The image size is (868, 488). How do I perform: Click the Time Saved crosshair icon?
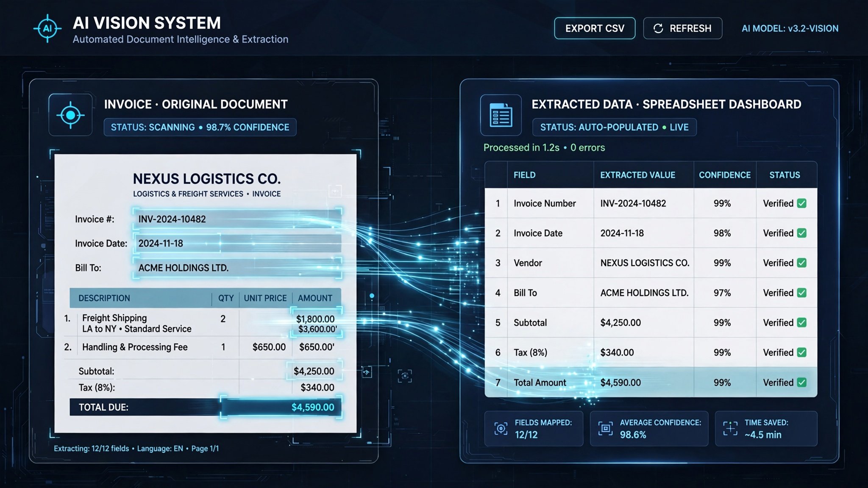[730, 429]
